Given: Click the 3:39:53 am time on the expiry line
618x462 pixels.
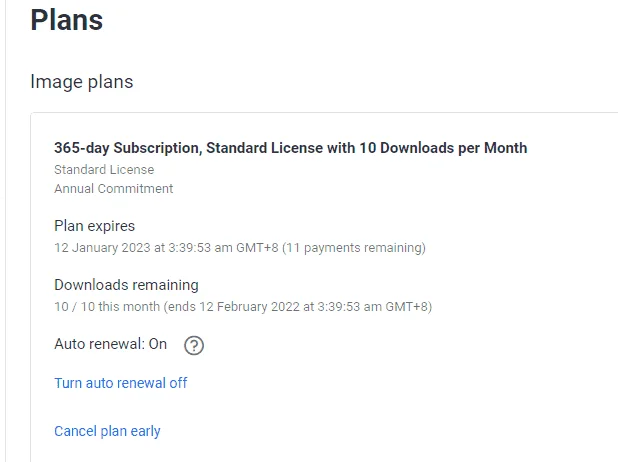Looking at the screenshot, I should coord(200,248).
